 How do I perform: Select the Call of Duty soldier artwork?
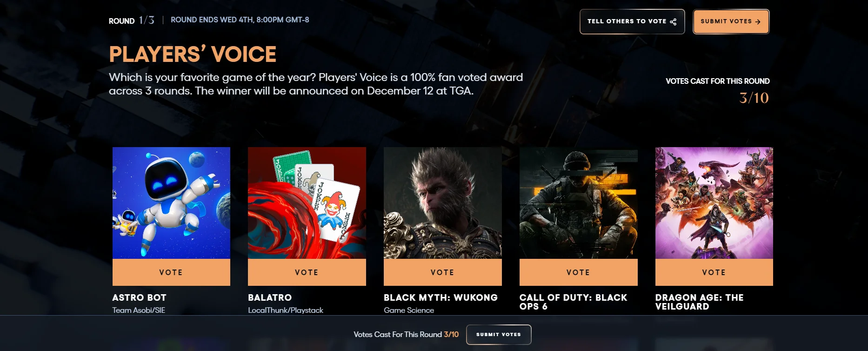tap(579, 203)
